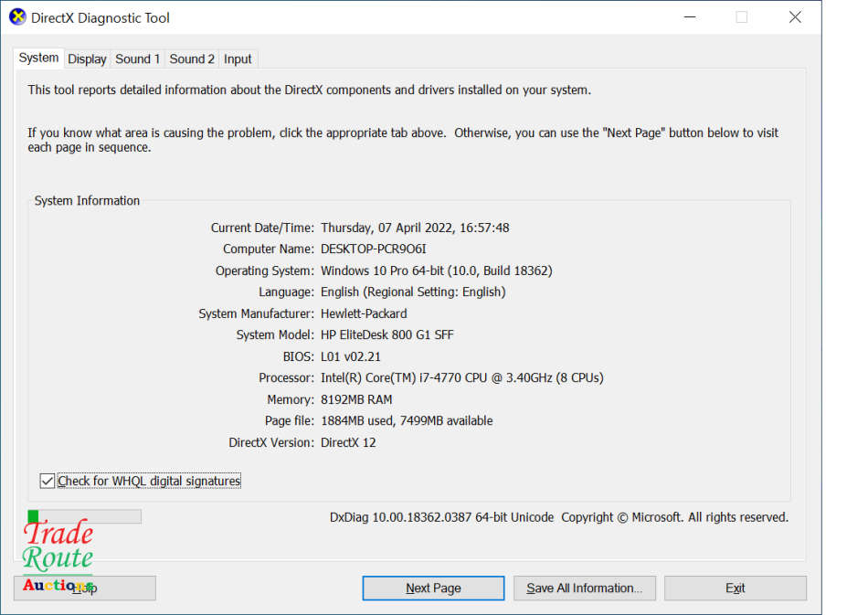Click the DxDiag version copyright text
868x615 pixels.
click(558, 517)
